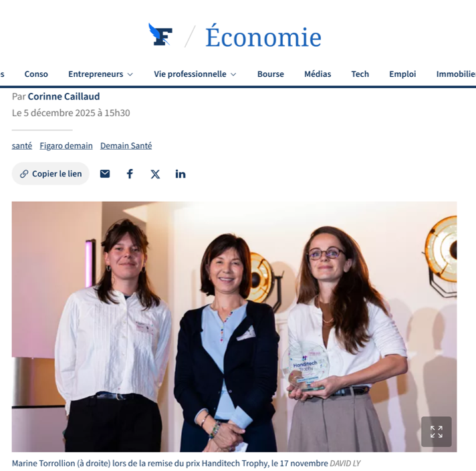Open the Conso section

pyautogui.click(x=36, y=74)
